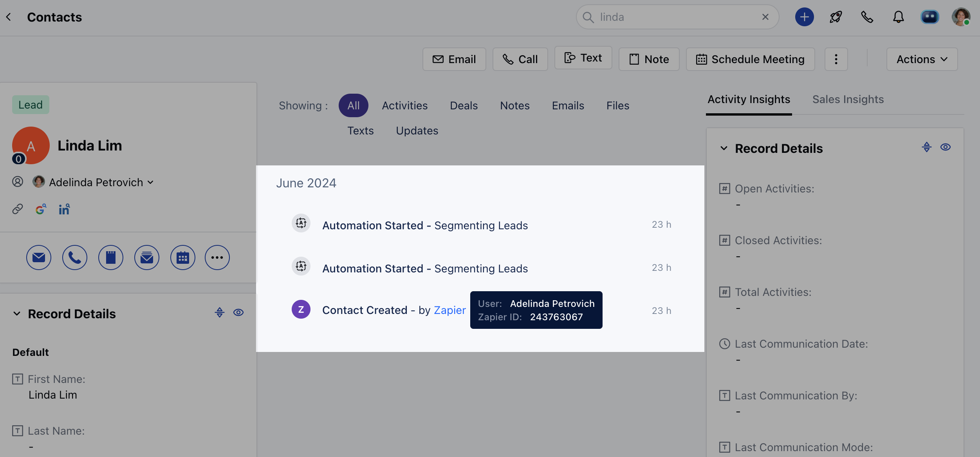This screenshot has width=980, height=457.
Task: Open the chatbot assistant icon
Action: click(929, 17)
